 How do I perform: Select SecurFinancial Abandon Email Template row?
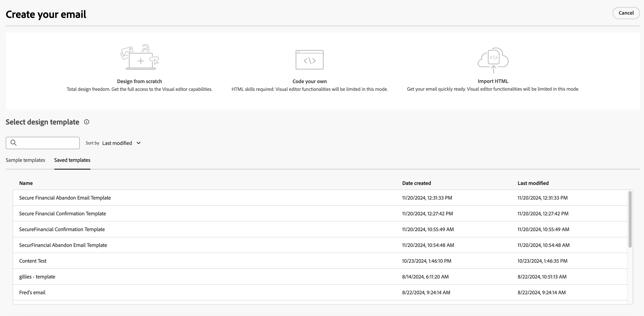point(320,245)
